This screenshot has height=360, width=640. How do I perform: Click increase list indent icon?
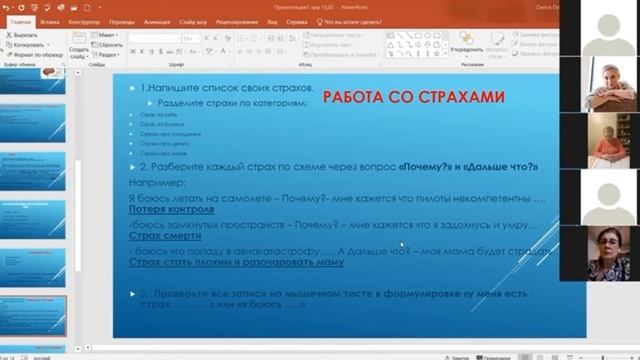(280, 38)
